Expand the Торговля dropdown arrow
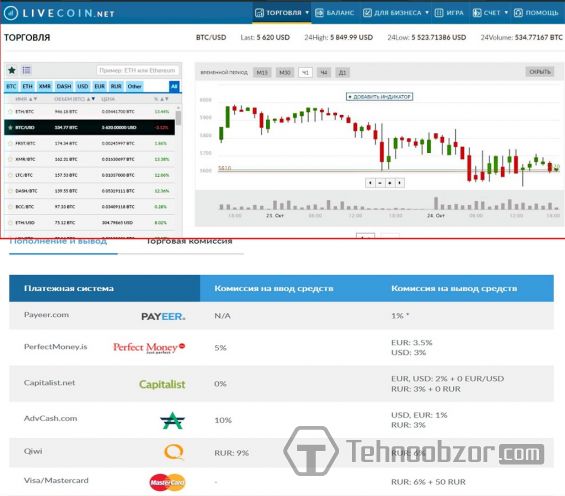Screen dimensions: 565x496 (307, 13)
